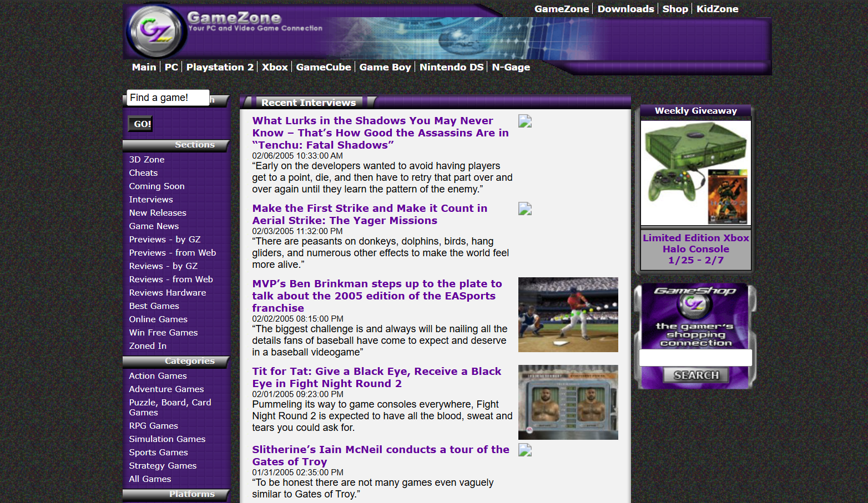Open MVP's Ben Brinkman interview headline
This screenshot has width=868, height=503.
[377, 296]
